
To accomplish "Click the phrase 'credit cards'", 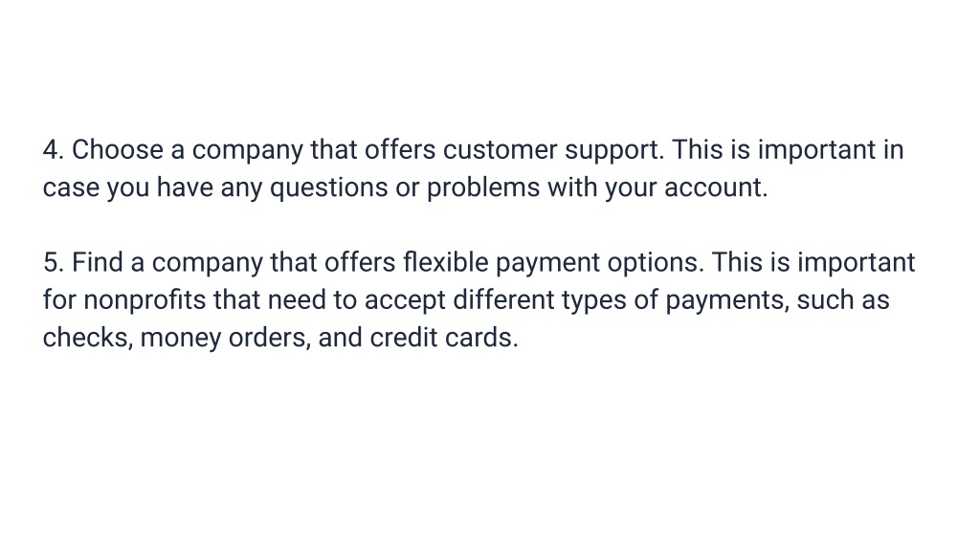I will tap(444, 338).
